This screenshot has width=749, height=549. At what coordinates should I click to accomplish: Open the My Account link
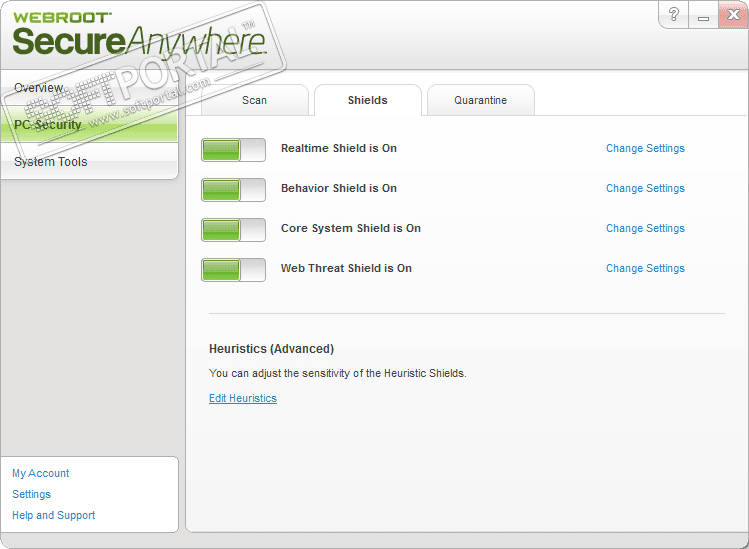point(41,473)
